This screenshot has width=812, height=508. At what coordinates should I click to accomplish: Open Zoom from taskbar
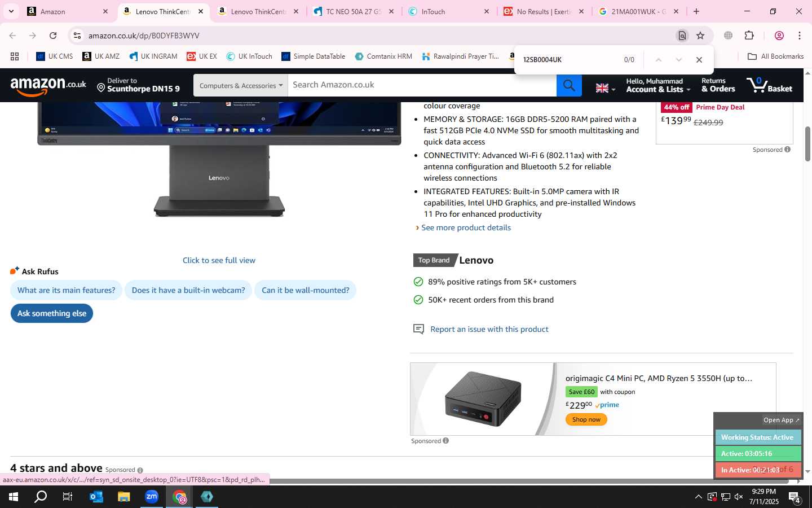[152, 497]
